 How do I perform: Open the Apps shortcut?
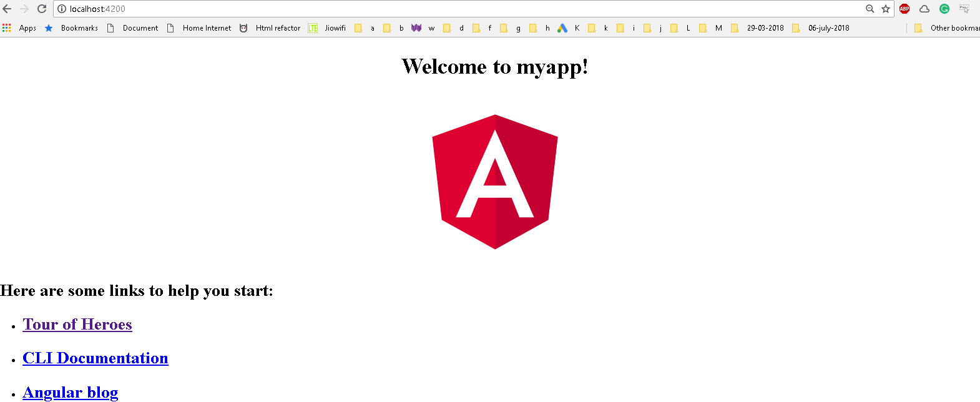pyautogui.click(x=19, y=28)
